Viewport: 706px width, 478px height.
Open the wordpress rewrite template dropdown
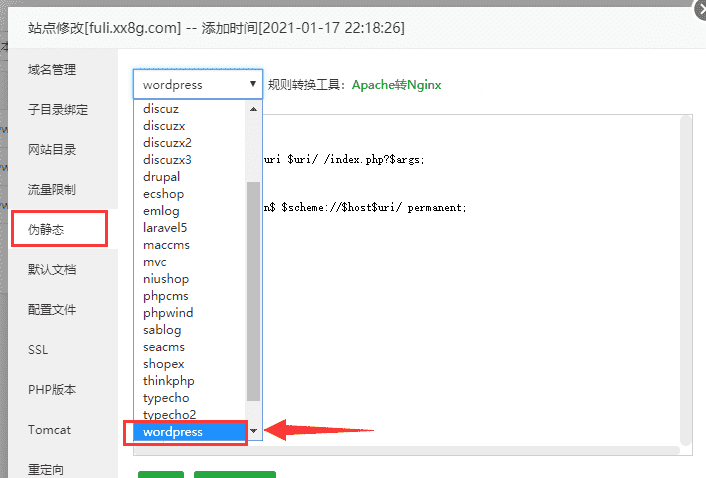(x=197, y=85)
